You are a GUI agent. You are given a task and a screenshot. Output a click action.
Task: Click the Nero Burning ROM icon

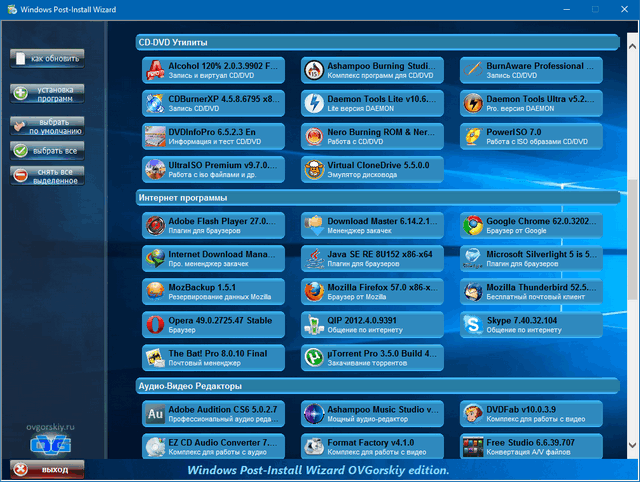pos(314,136)
